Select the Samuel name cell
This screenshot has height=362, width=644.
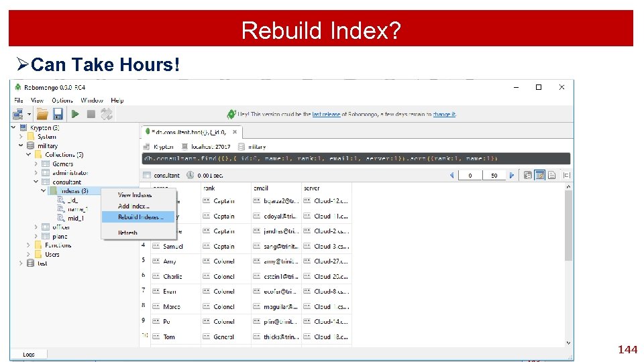pos(176,246)
